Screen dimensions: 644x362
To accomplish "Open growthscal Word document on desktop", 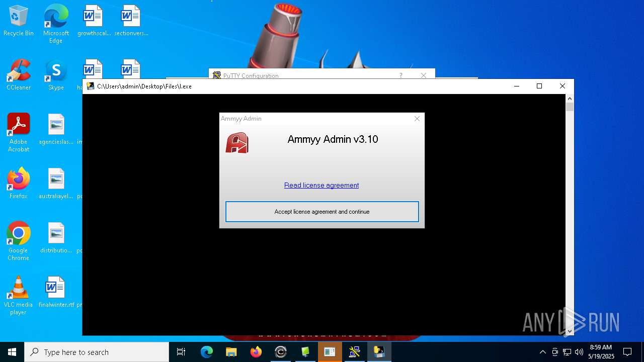I will pos(94,21).
